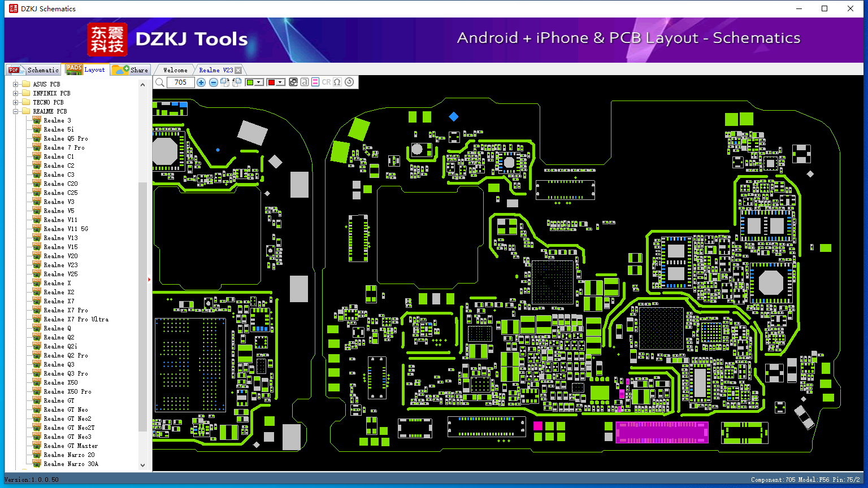Open "Realme V5" from the list
This screenshot has height=488, width=868.
59,211
